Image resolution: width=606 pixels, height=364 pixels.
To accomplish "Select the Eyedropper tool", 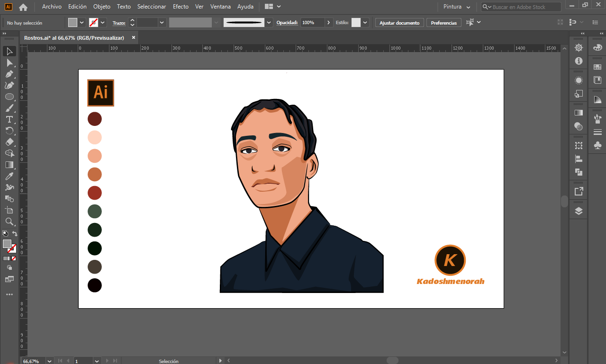I will click(9, 176).
